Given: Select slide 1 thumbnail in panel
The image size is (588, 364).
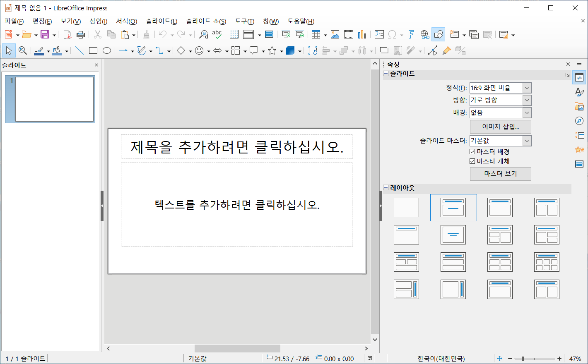Looking at the screenshot, I should [x=50, y=99].
